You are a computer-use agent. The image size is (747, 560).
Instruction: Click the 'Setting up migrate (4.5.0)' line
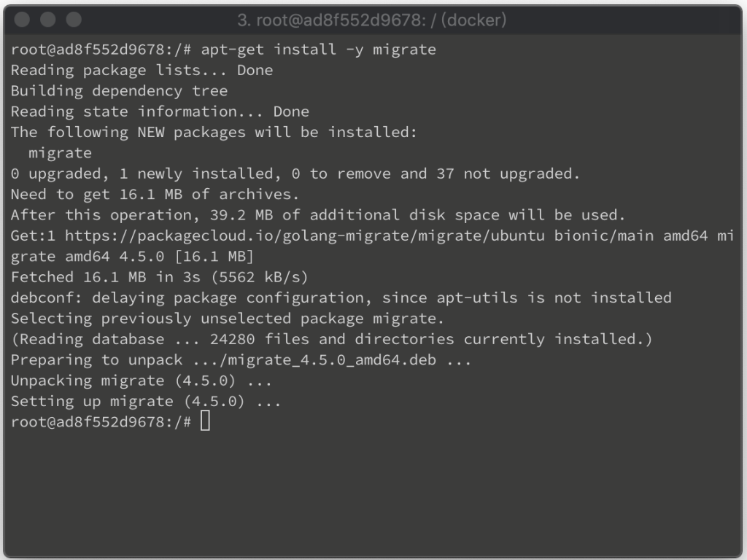pos(146,402)
